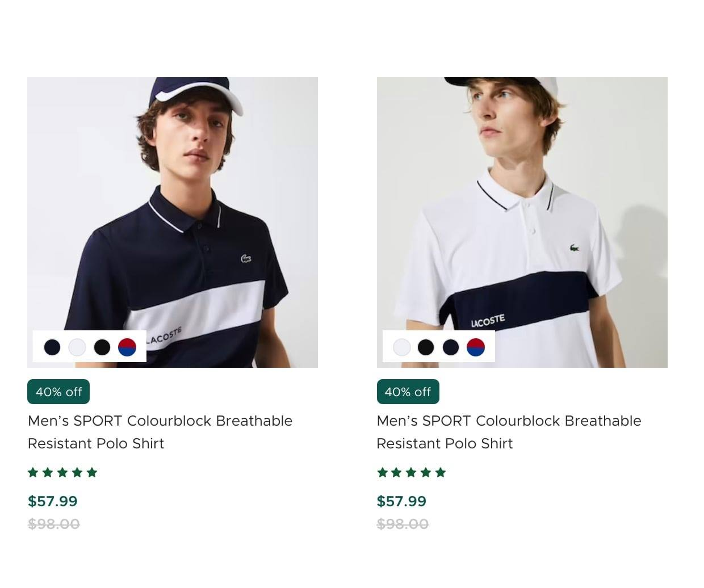Click the crossed-out $98.00 under navy polo
The image size is (704, 588).
pyautogui.click(x=54, y=524)
